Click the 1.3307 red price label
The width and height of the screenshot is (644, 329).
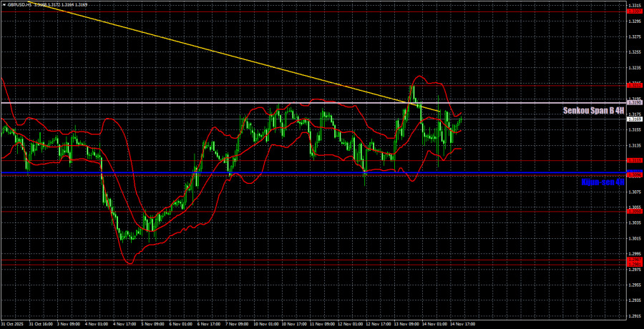click(633, 11)
